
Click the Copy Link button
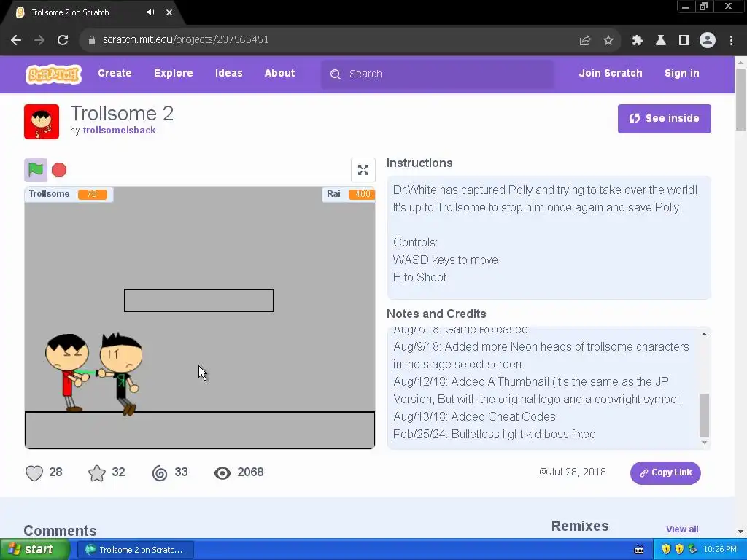click(x=665, y=472)
